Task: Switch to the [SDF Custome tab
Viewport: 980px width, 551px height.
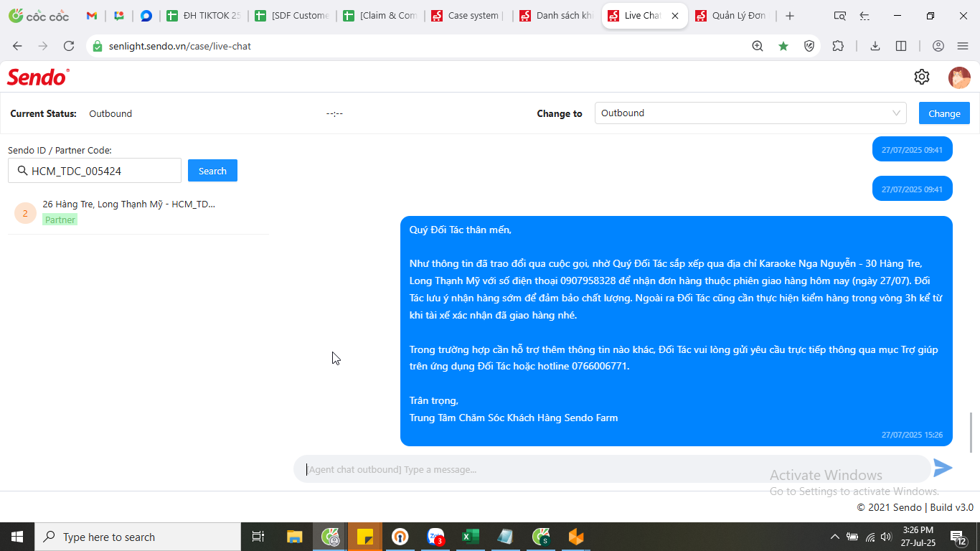Action: (291, 16)
